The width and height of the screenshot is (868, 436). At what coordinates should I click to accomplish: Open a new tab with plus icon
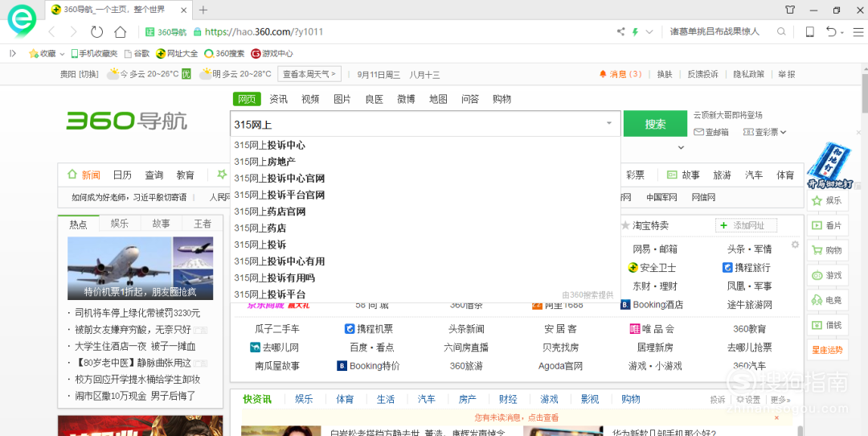[203, 10]
